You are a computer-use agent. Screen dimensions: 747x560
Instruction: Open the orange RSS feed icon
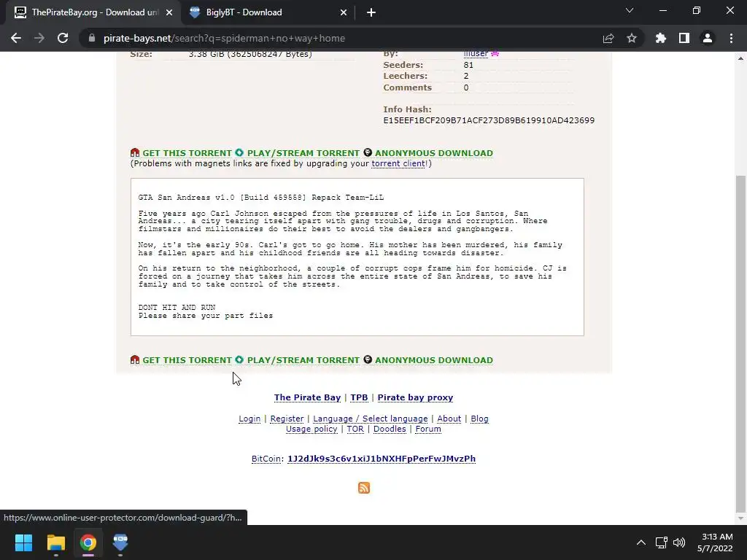(364, 488)
